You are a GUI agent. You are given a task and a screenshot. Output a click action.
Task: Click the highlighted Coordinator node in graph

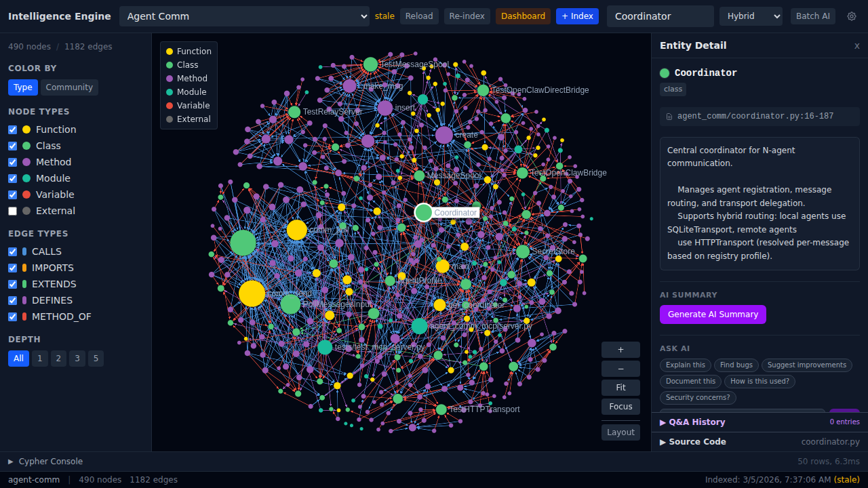pos(423,212)
